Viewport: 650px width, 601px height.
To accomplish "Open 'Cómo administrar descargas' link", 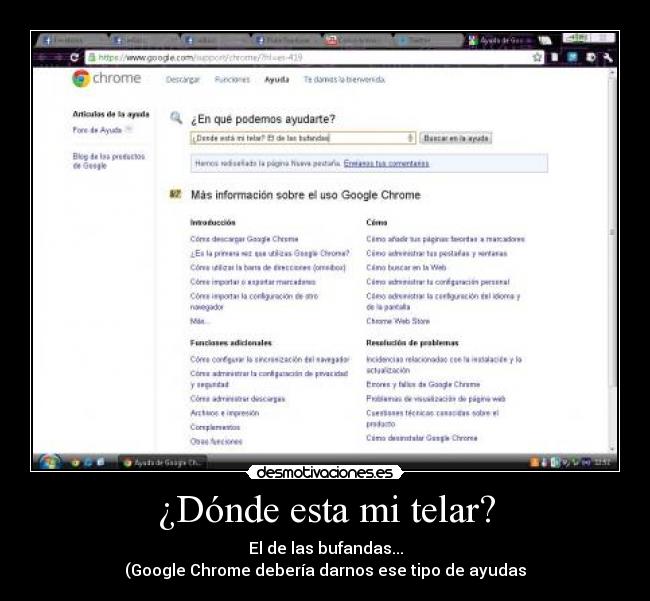I will (x=238, y=399).
